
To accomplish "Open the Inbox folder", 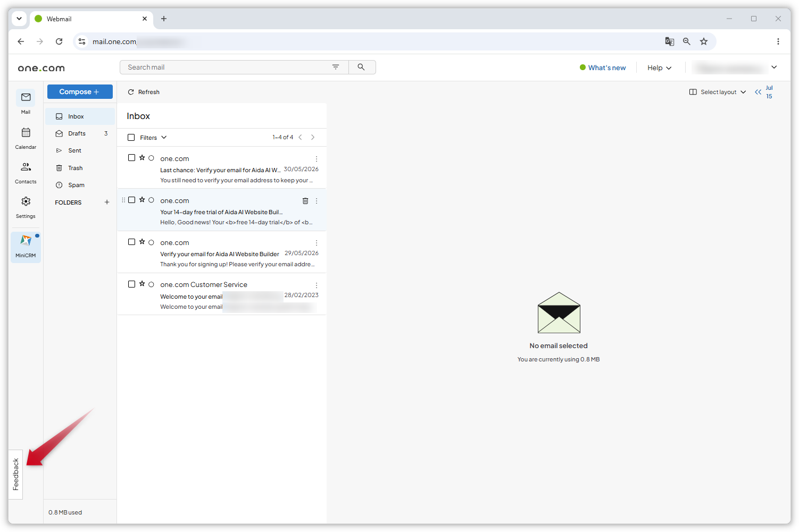I will 80,116.
